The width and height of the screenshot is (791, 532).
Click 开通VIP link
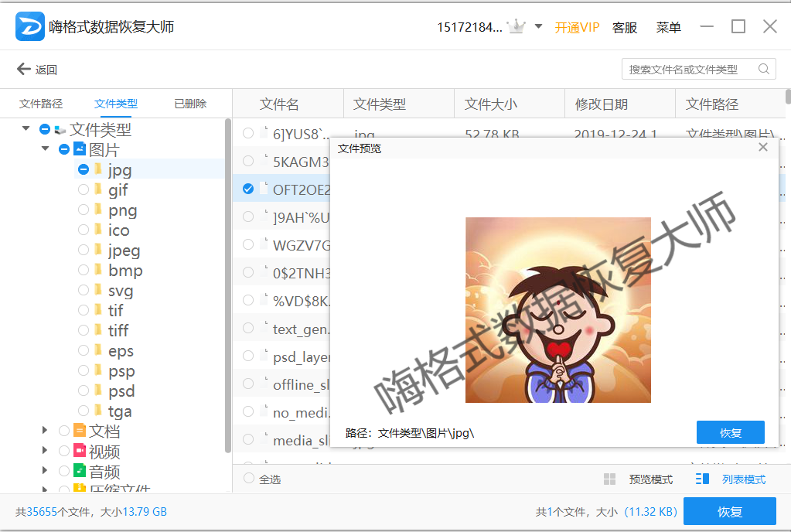coord(577,27)
